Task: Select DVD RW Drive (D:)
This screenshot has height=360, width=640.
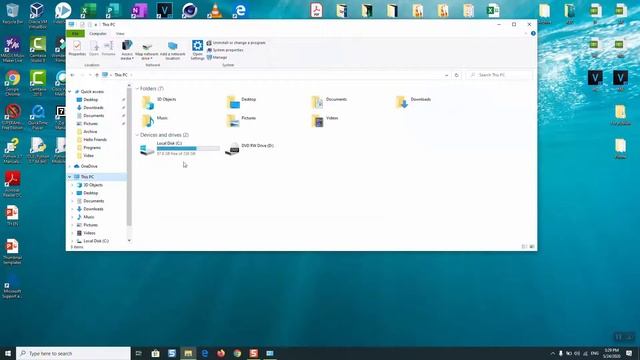Action: 250,149
